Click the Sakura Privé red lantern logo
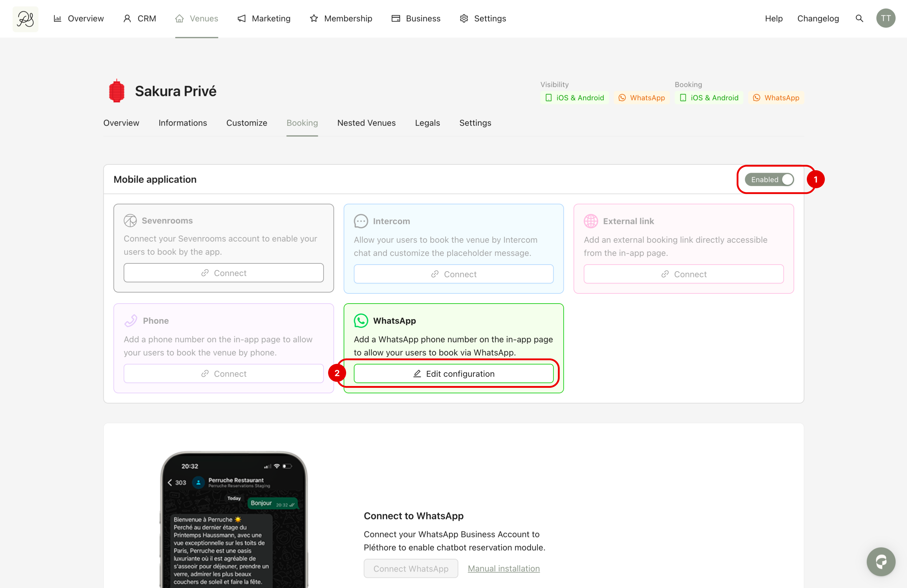 click(117, 91)
